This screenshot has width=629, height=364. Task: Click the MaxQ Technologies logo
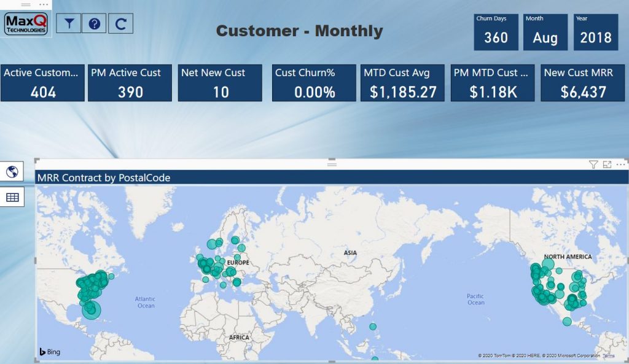point(25,23)
